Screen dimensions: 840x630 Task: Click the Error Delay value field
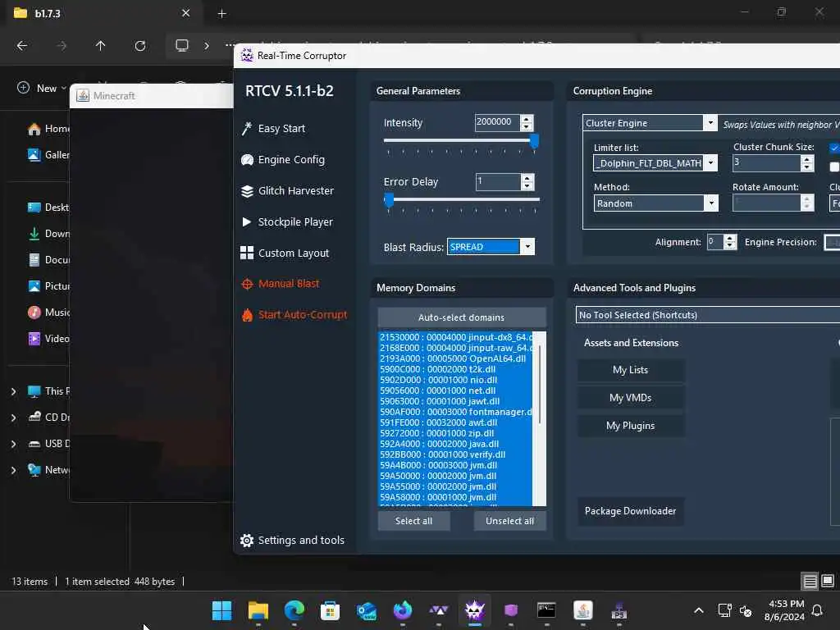pos(498,181)
